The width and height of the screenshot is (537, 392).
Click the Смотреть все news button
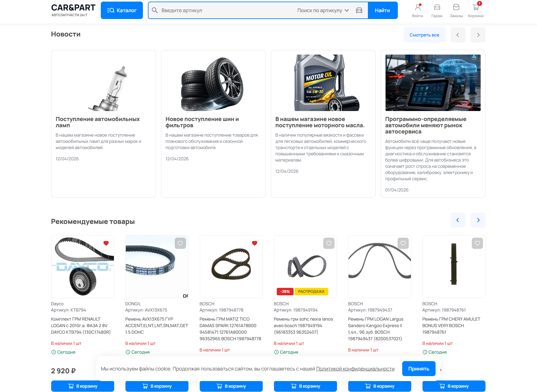[x=424, y=35]
